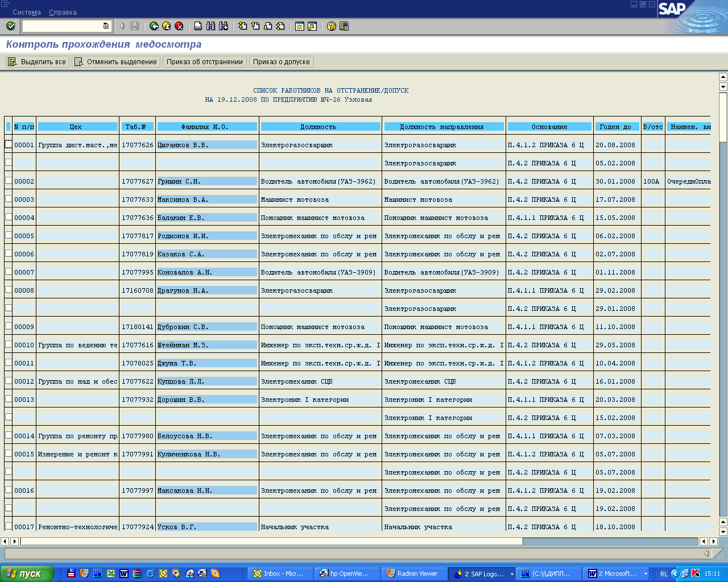Open the customize local layout icon
Screen dimensions: 728x582
[x=344, y=26]
